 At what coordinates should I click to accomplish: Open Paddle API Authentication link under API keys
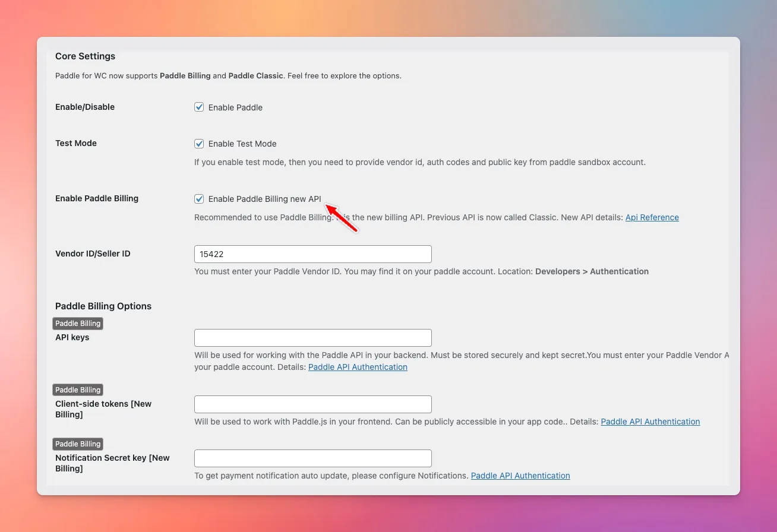click(358, 367)
